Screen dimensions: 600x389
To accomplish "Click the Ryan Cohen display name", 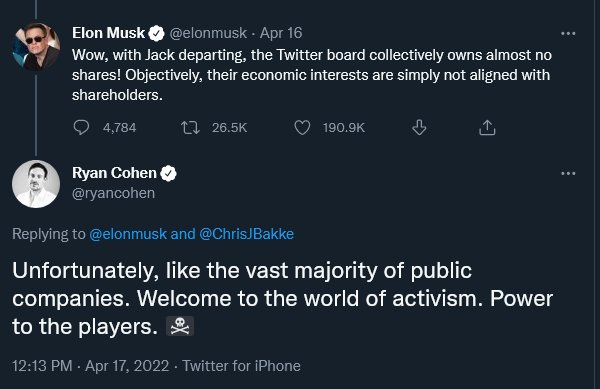I will pos(114,173).
